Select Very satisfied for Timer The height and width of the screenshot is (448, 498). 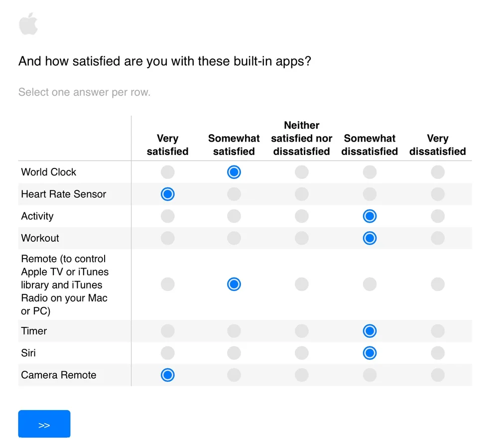pyautogui.click(x=168, y=331)
